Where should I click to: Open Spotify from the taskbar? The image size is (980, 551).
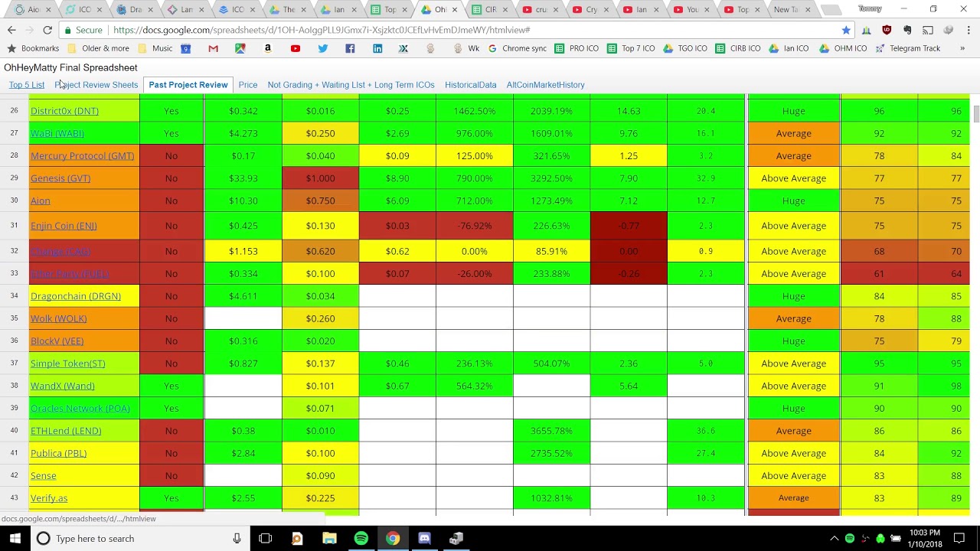[x=361, y=539]
